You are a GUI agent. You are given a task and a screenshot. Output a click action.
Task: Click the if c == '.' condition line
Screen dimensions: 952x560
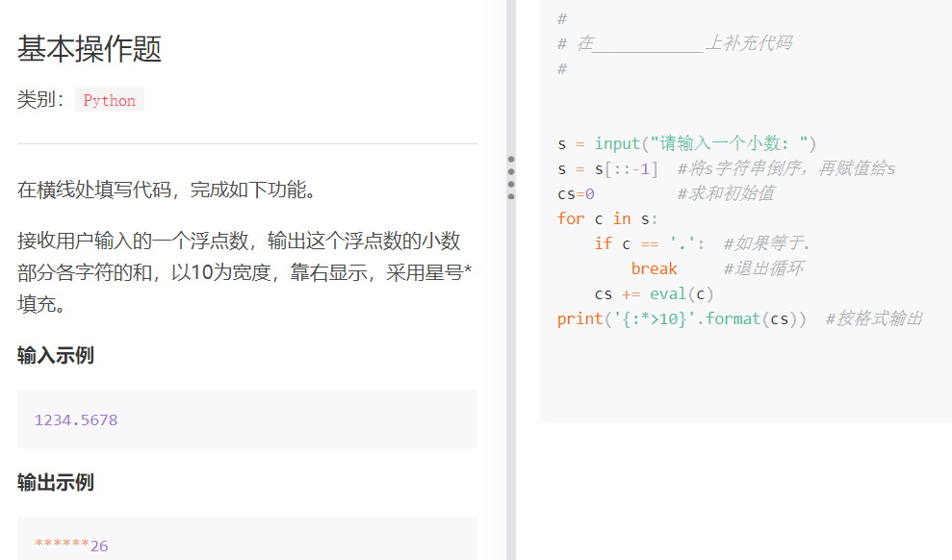[643, 243]
